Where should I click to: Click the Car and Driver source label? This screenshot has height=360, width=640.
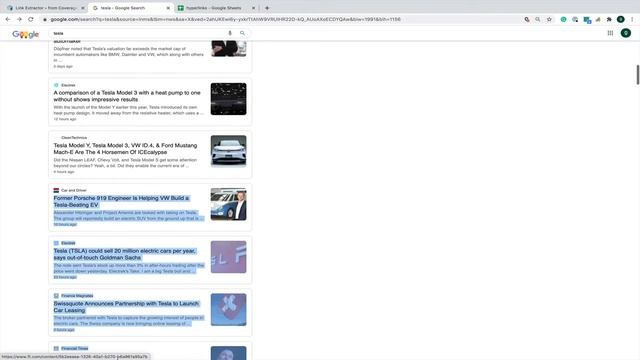(73, 190)
